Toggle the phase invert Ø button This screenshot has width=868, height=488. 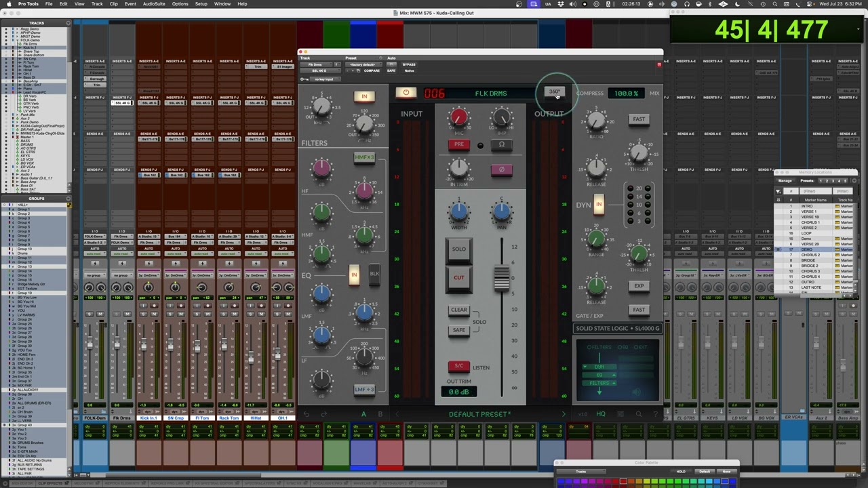point(501,169)
